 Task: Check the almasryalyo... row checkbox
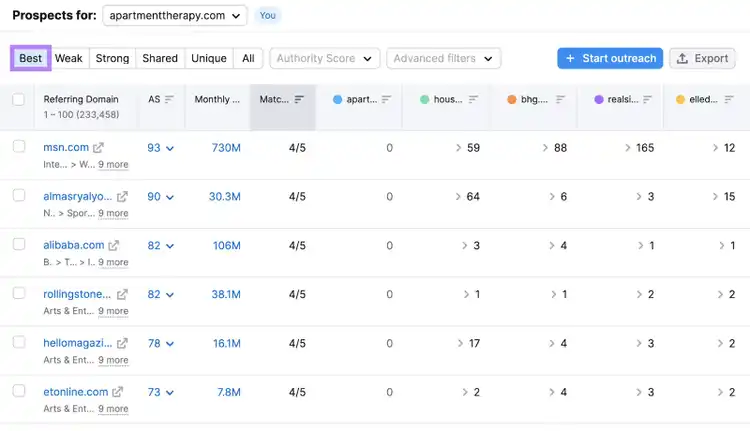[19, 195]
